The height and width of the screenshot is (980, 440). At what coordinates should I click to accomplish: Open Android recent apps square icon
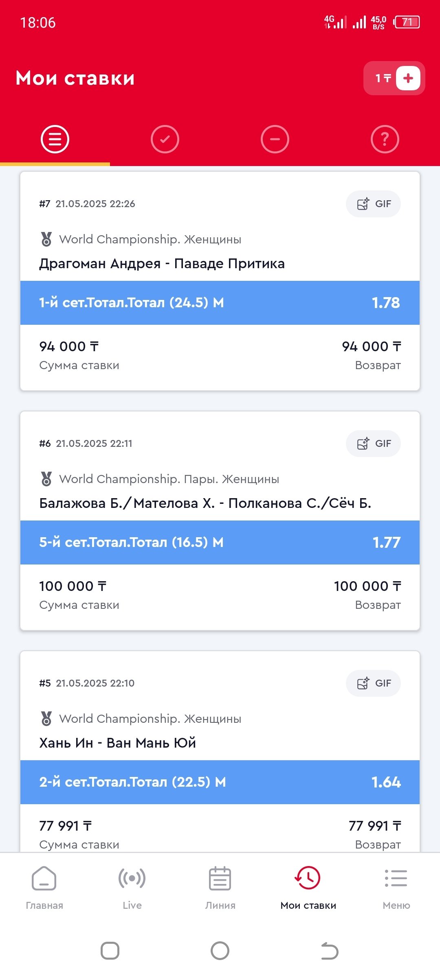point(110,951)
